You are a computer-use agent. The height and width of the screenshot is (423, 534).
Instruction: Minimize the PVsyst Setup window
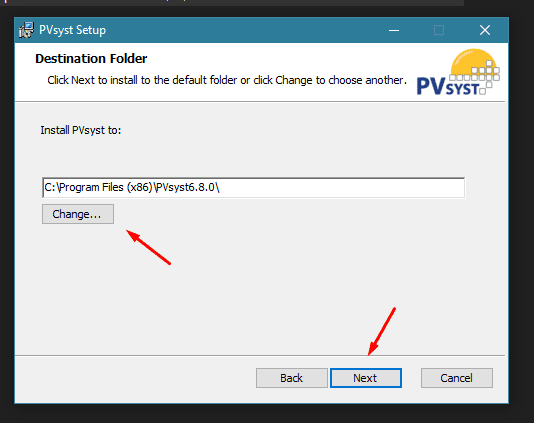coord(394,30)
